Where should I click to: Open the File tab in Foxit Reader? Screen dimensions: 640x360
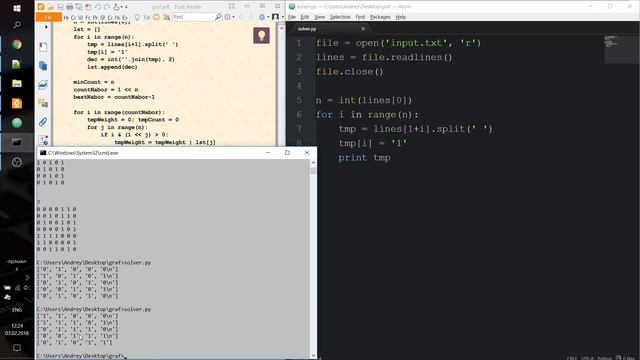point(49,17)
